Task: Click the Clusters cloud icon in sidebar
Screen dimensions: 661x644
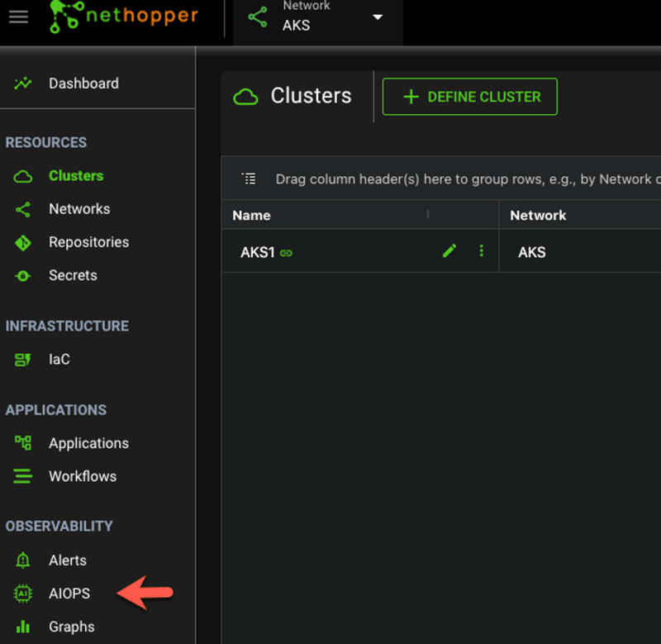Action: pos(23,176)
